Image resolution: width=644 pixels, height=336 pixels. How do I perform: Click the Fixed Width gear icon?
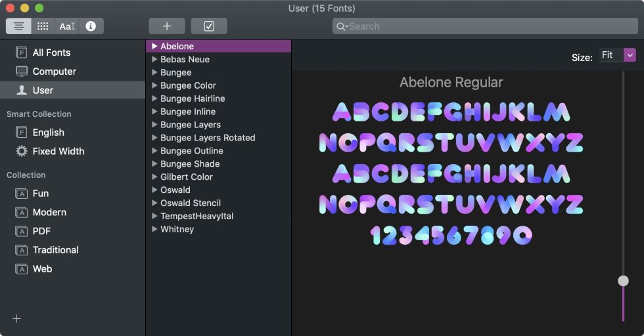click(21, 152)
